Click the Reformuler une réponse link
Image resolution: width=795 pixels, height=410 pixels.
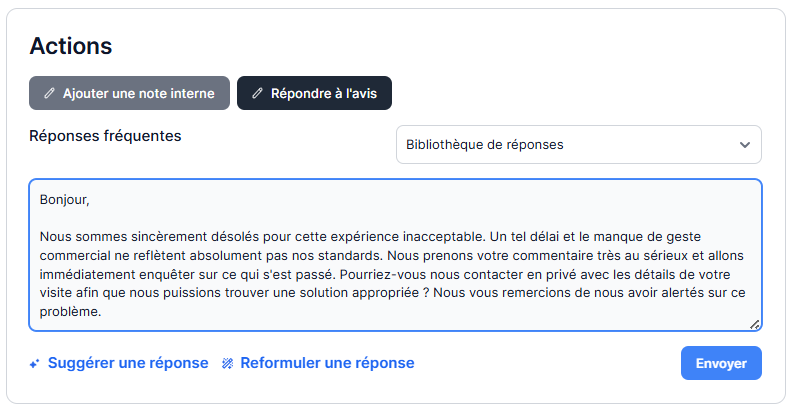coord(327,363)
